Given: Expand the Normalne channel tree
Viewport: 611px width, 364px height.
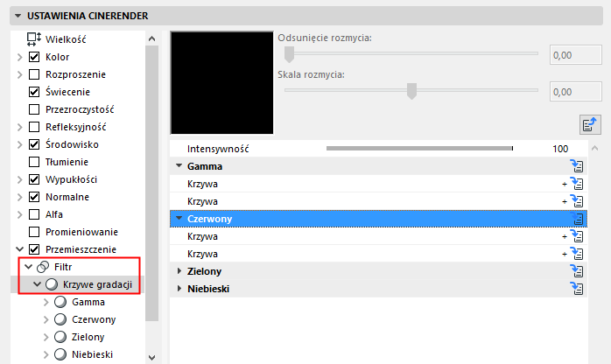Looking at the screenshot, I should [x=20, y=198].
